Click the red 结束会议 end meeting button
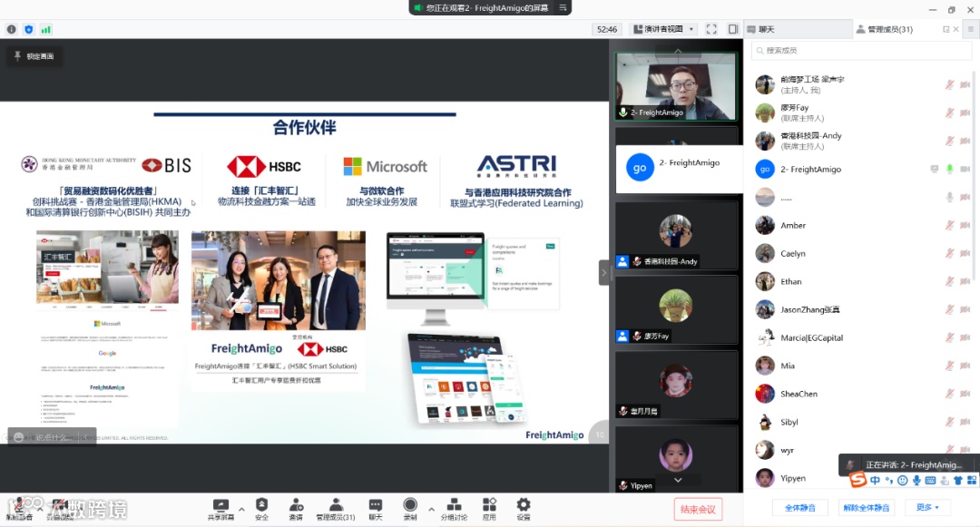980x527 pixels. [x=698, y=510]
